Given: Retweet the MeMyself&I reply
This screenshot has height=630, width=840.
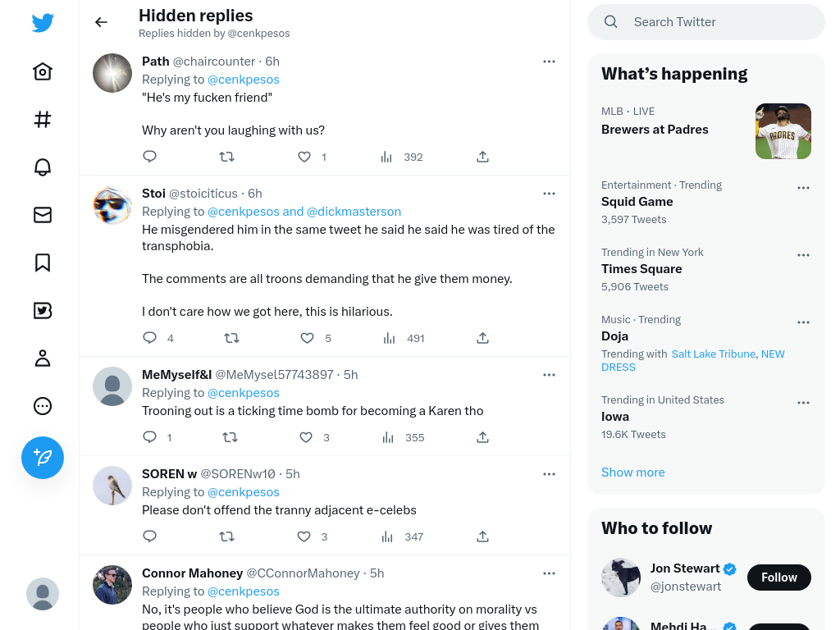Looking at the screenshot, I should [231, 438].
